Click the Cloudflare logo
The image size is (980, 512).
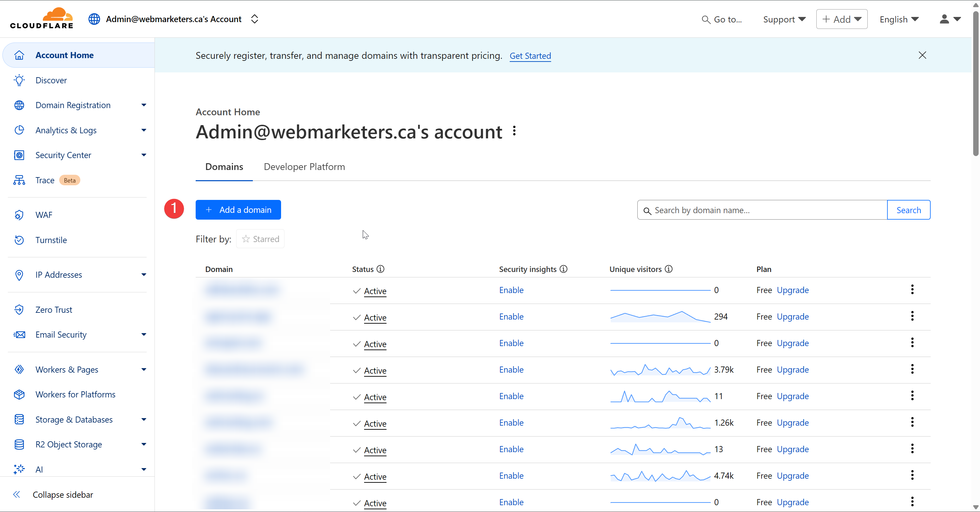pos(42,18)
